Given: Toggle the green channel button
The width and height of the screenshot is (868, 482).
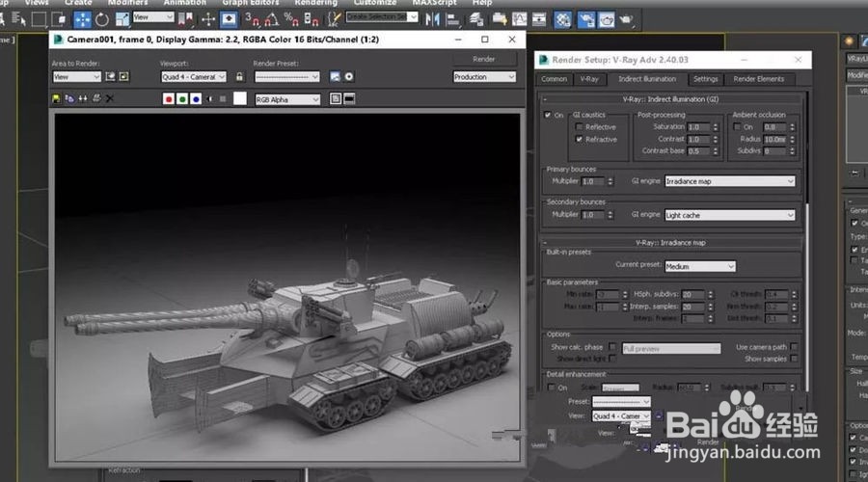Looking at the screenshot, I should click(182, 99).
